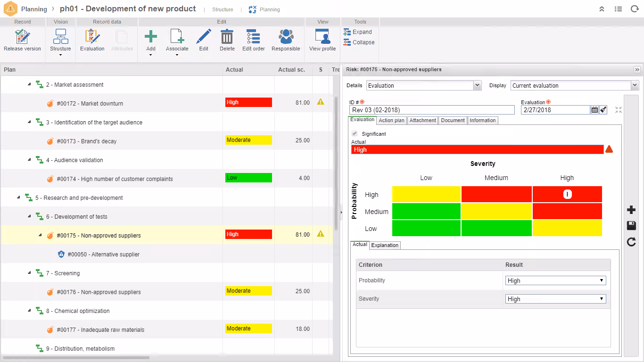Toggle the Significant checkbox

[x=355, y=134]
